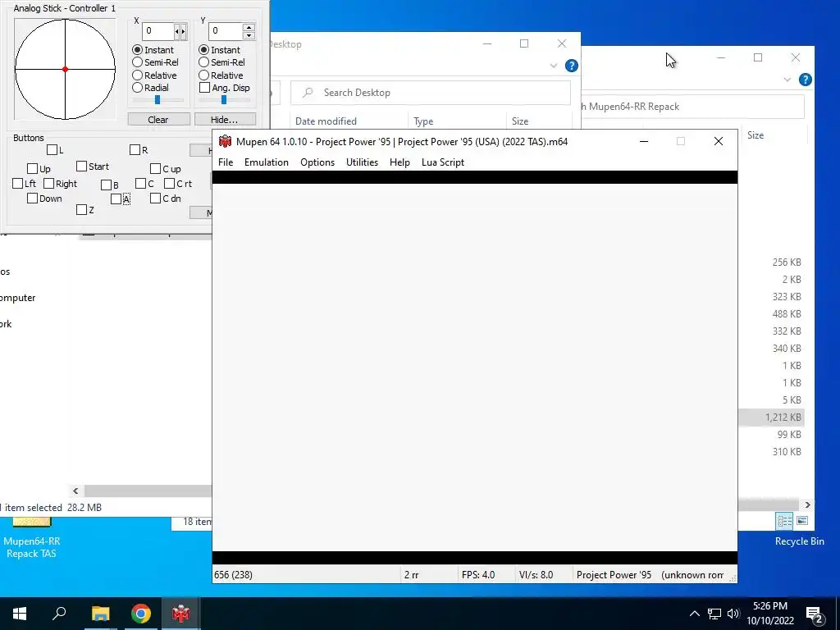Open Google Chrome from taskbar
Image resolution: width=840 pixels, height=630 pixels.
pyautogui.click(x=141, y=614)
